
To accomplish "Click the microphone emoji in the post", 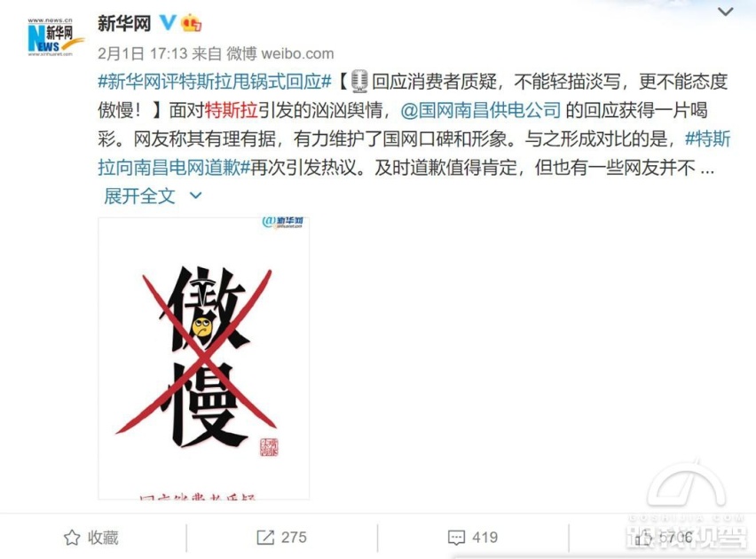I will [x=359, y=81].
